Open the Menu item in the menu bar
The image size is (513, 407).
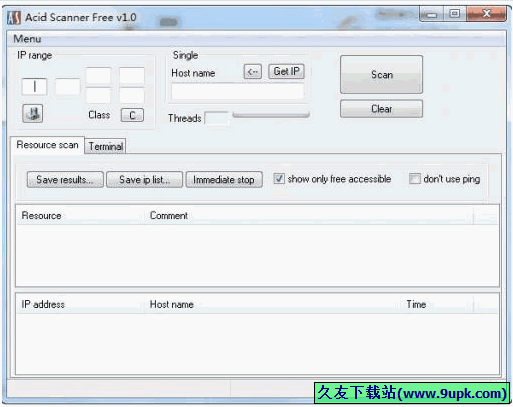pos(27,39)
